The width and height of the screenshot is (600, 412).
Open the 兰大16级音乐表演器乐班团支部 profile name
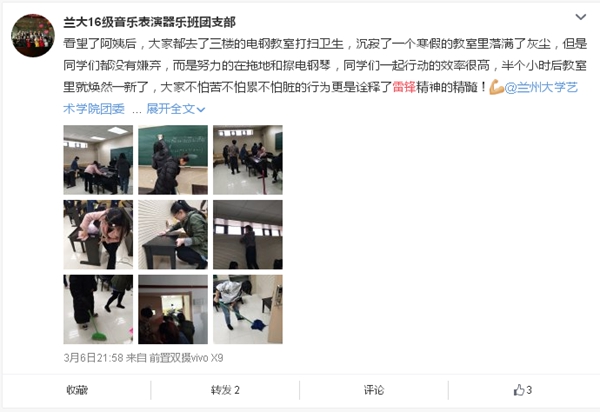[149, 22]
